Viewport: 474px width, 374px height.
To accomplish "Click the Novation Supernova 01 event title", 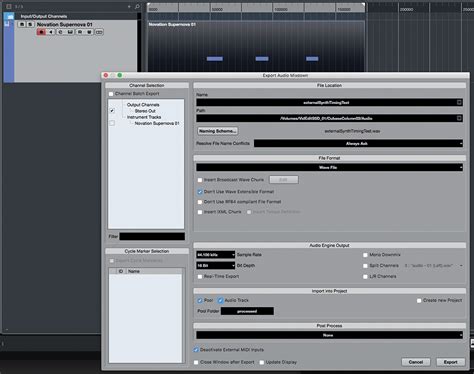I will (172, 24).
